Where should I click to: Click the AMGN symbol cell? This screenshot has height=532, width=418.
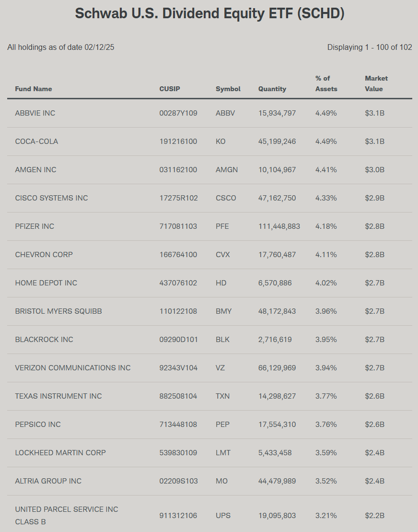(226, 170)
